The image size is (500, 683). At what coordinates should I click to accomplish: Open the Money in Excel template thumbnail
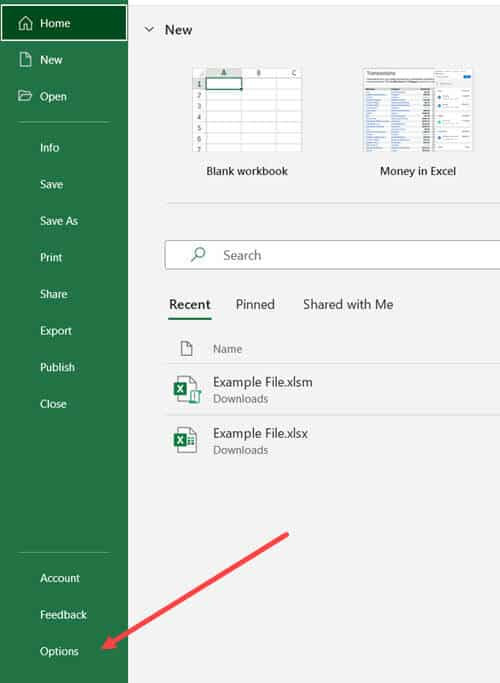[x=417, y=109]
